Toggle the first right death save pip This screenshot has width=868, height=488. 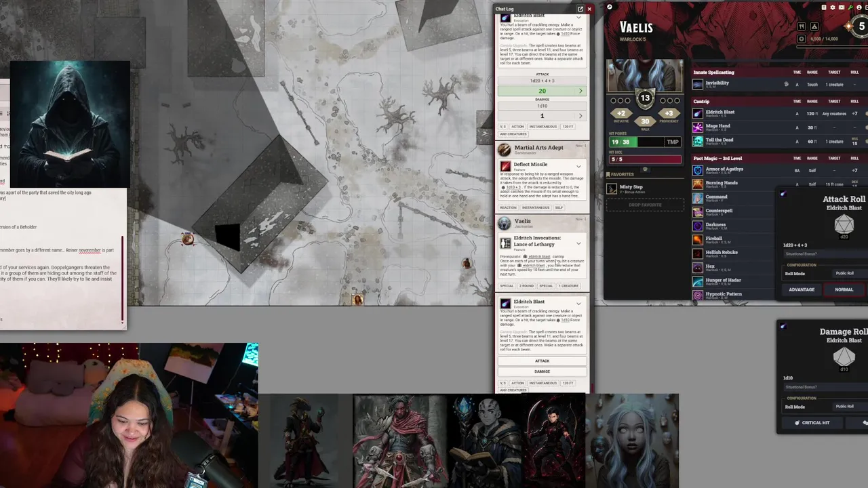(x=661, y=101)
